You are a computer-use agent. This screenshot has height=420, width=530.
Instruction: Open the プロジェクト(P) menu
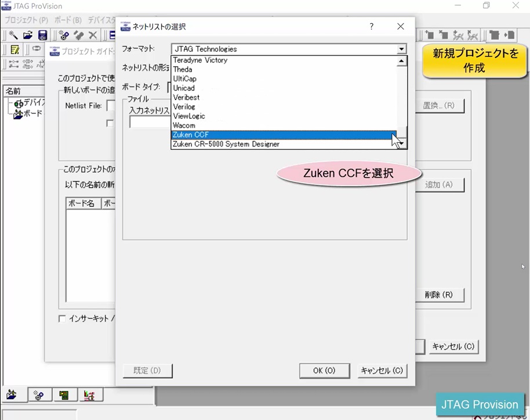click(x=26, y=20)
